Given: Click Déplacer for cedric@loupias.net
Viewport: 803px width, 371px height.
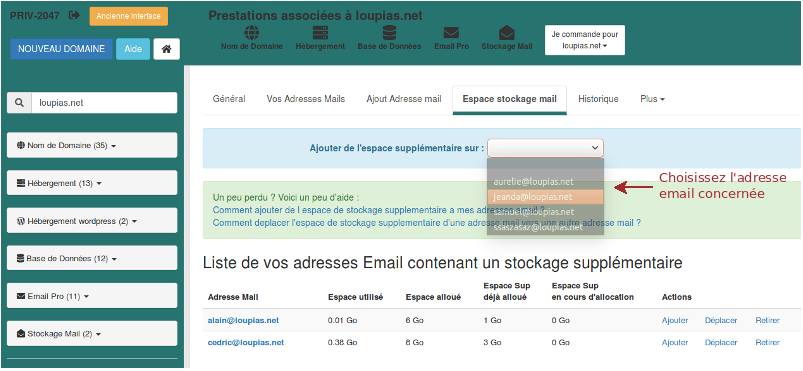Looking at the screenshot, I should [721, 342].
